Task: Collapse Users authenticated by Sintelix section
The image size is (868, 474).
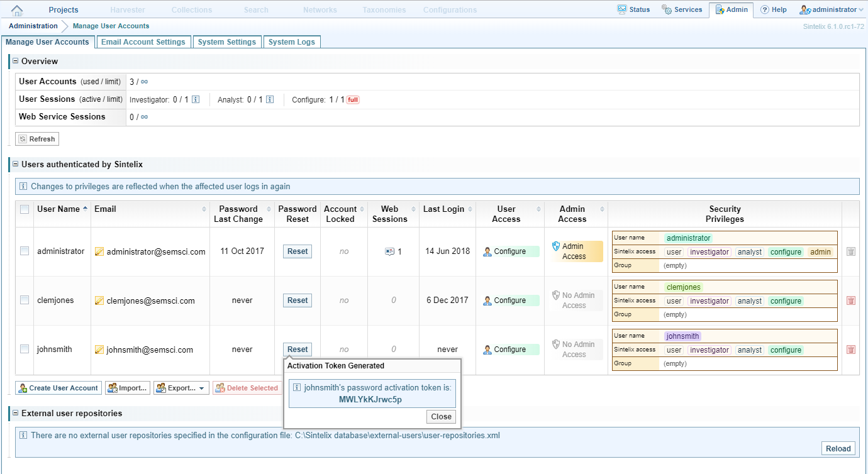Action: pos(16,164)
